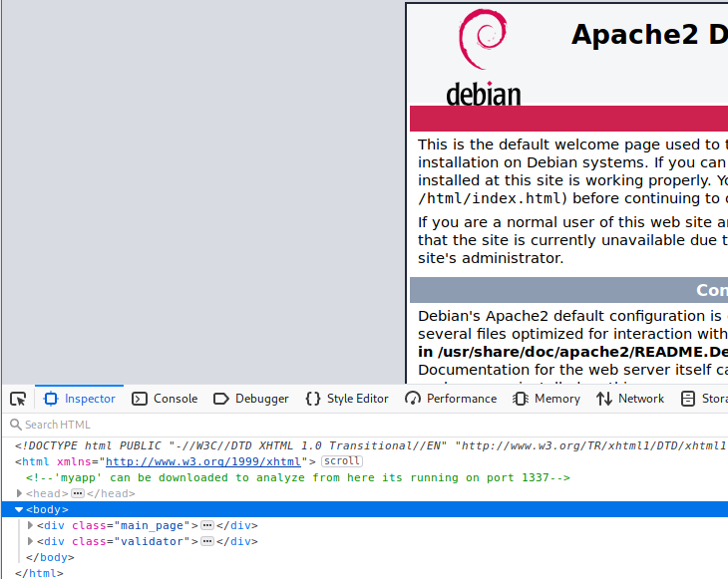Expand the head element node
This screenshot has width=728, height=579.
tap(20, 493)
